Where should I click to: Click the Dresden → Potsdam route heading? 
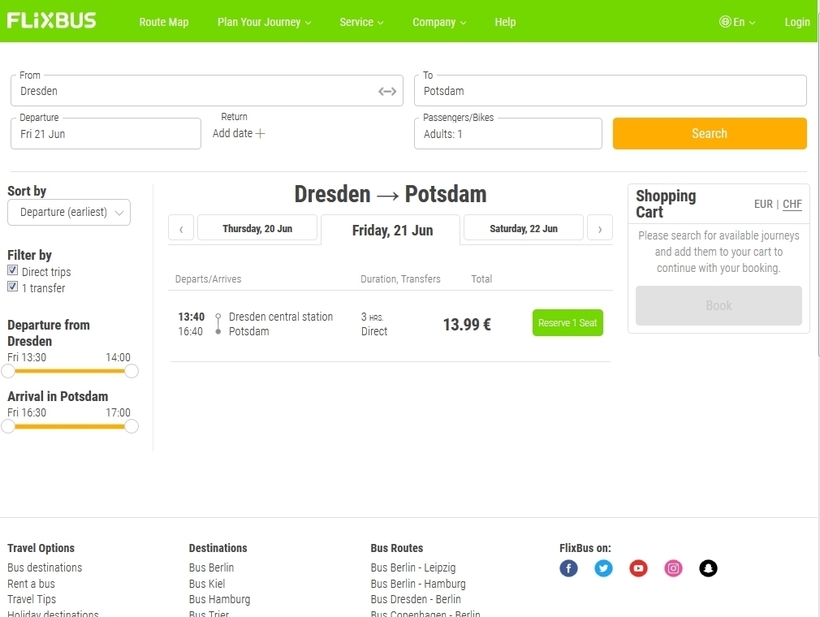tap(390, 194)
